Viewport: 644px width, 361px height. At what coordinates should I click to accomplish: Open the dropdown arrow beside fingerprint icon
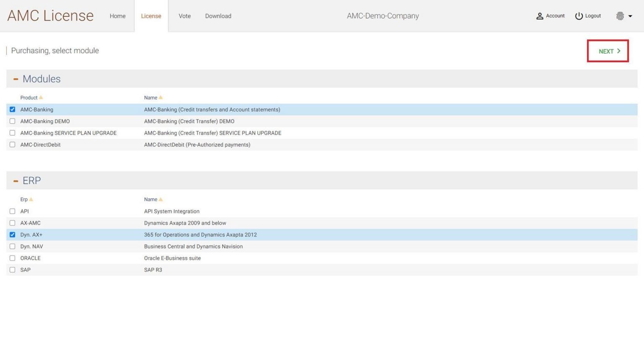pyautogui.click(x=630, y=16)
